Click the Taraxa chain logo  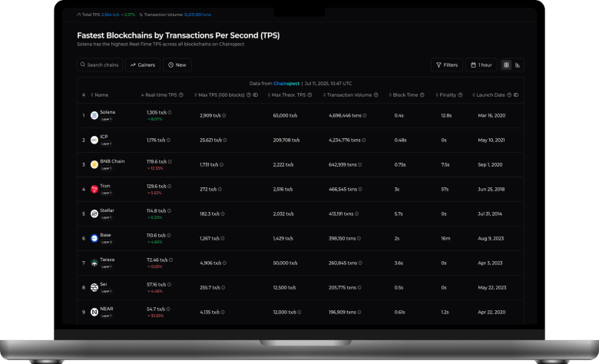[x=94, y=263]
